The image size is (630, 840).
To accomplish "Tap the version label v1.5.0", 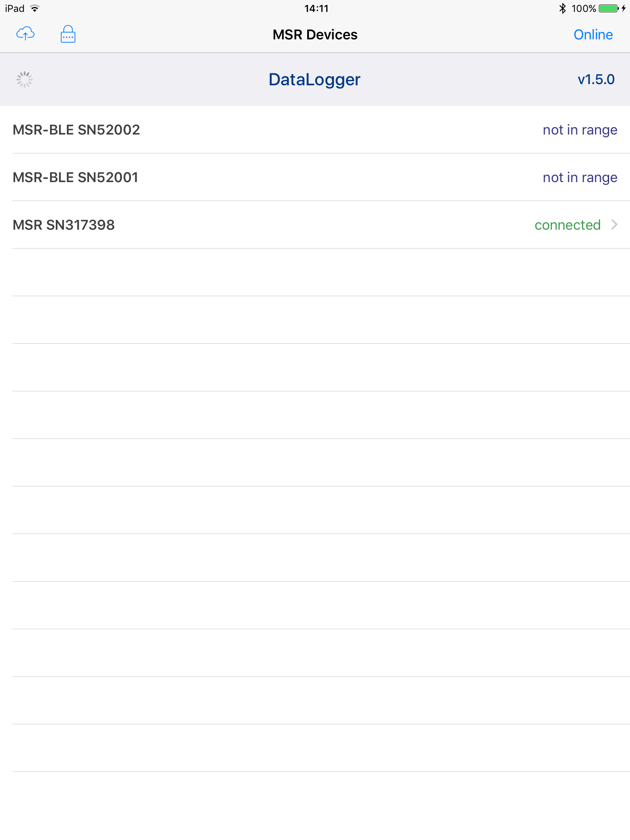I will click(x=596, y=79).
